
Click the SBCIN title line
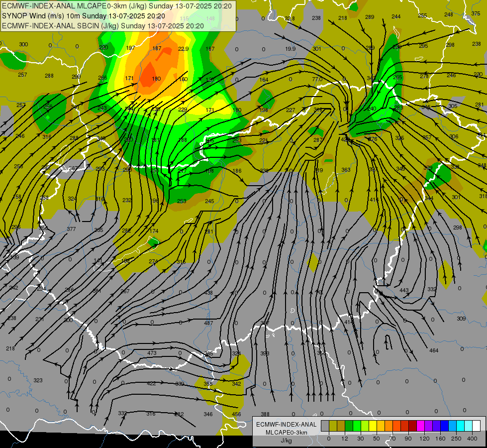pyautogui.click(x=103, y=26)
